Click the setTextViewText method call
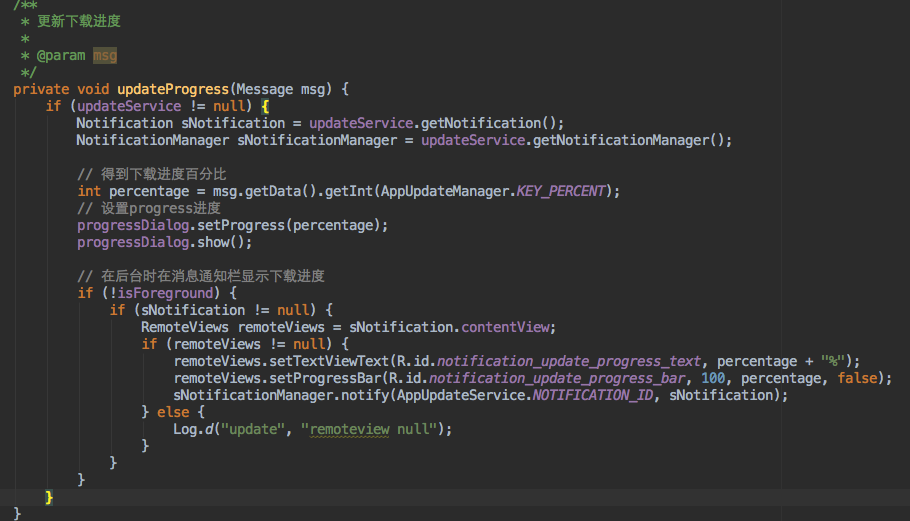This screenshot has height=521, width=910. click(x=328, y=361)
